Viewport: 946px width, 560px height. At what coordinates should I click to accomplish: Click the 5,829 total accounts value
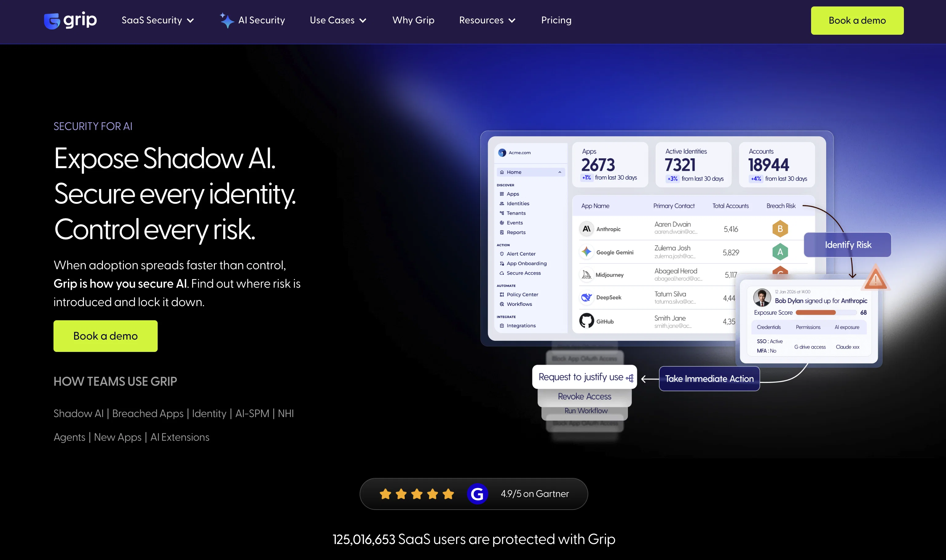click(x=731, y=253)
